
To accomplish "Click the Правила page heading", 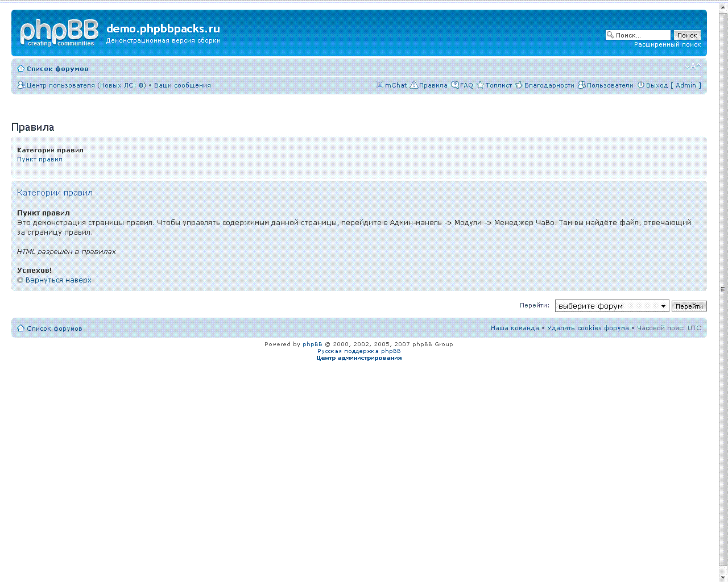I will pos(33,127).
